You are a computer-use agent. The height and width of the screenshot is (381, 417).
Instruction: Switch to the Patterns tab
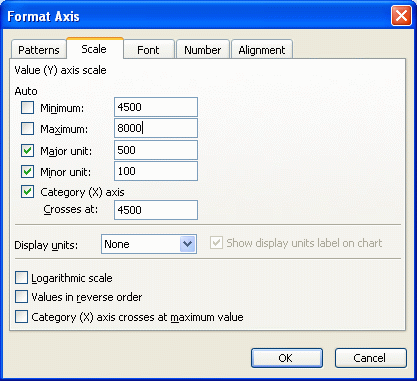click(39, 50)
